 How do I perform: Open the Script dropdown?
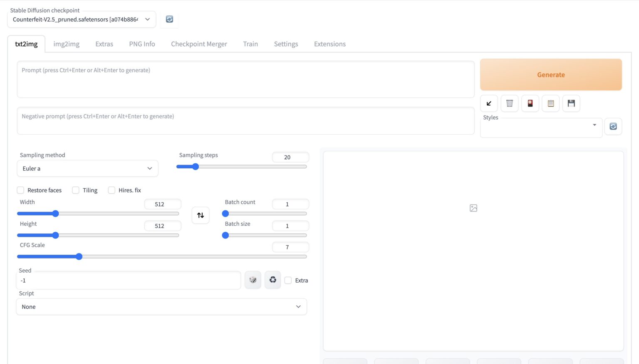(161, 307)
